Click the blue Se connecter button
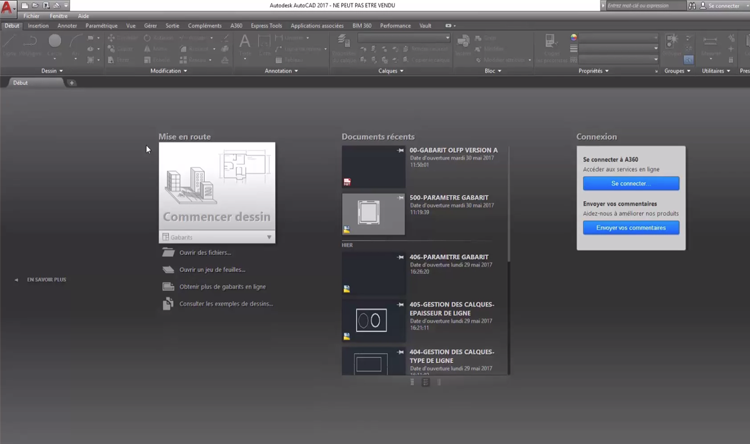750x444 pixels. point(631,183)
